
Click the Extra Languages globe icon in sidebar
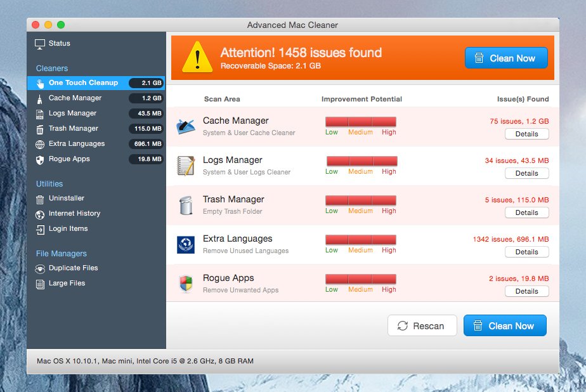click(39, 145)
